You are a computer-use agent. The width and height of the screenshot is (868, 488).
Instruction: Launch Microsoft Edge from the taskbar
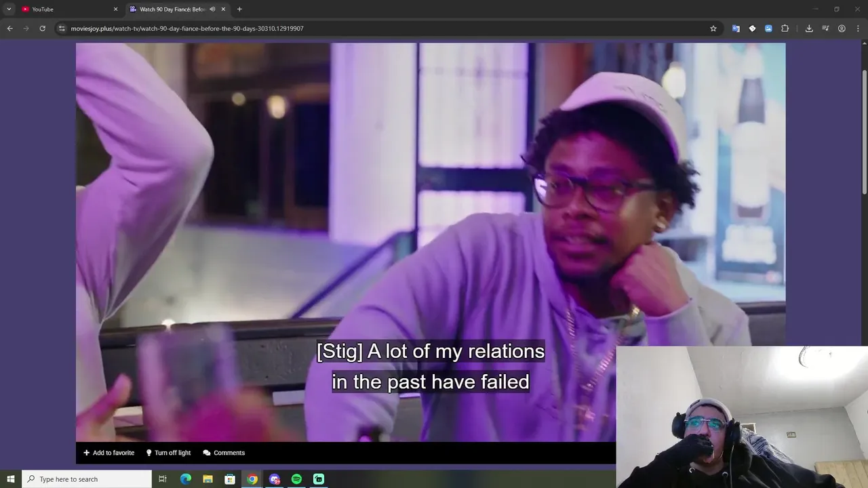pyautogui.click(x=185, y=479)
